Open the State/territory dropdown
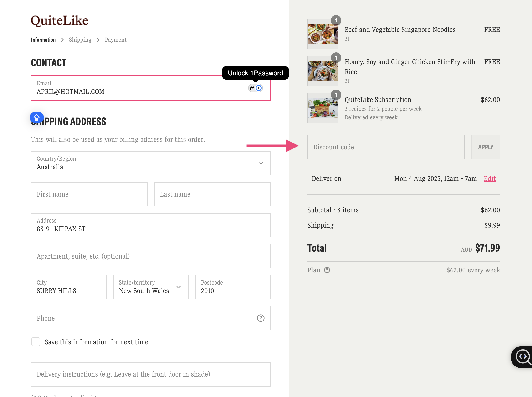Image resolution: width=532 pixels, height=397 pixels. (x=151, y=287)
